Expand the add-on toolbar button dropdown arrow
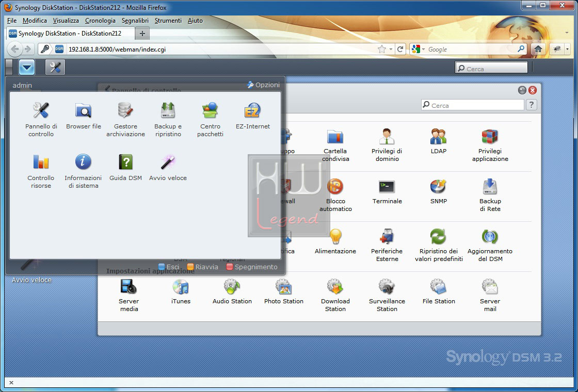 [x=568, y=49]
